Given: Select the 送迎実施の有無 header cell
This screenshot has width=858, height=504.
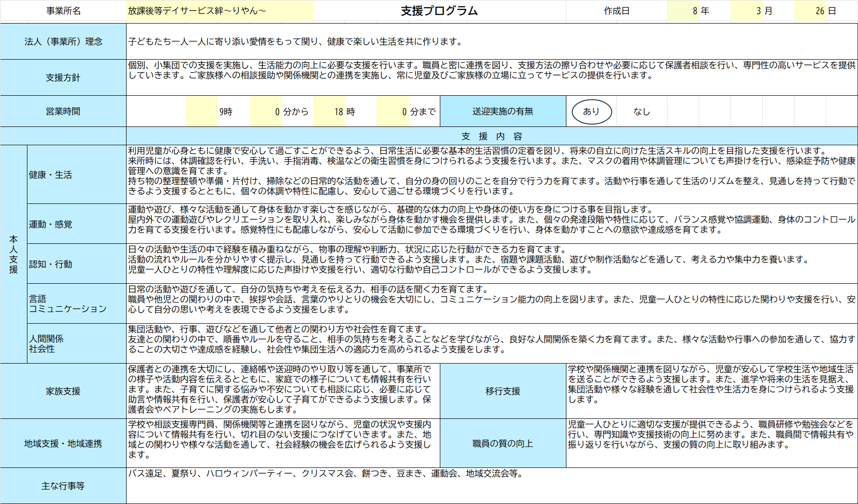Looking at the screenshot, I should tap(502, 112).
